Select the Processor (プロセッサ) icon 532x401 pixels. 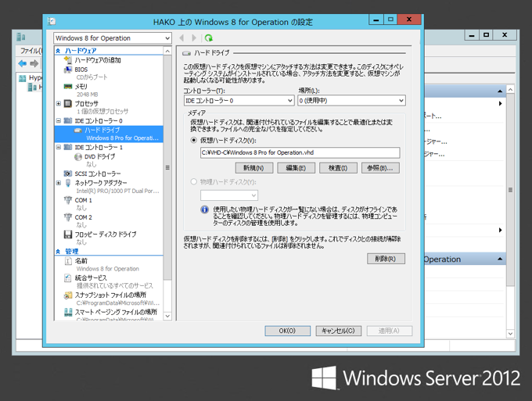(x=68, y=103)
